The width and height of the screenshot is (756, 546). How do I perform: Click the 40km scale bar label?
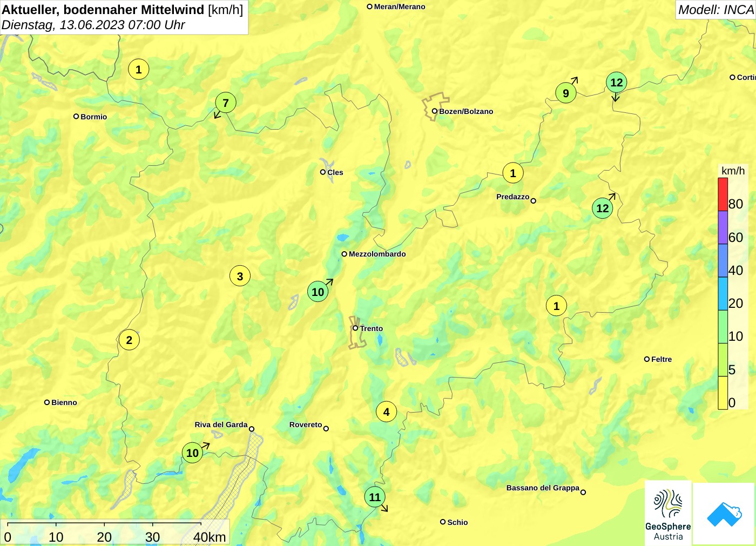[210, 537]
